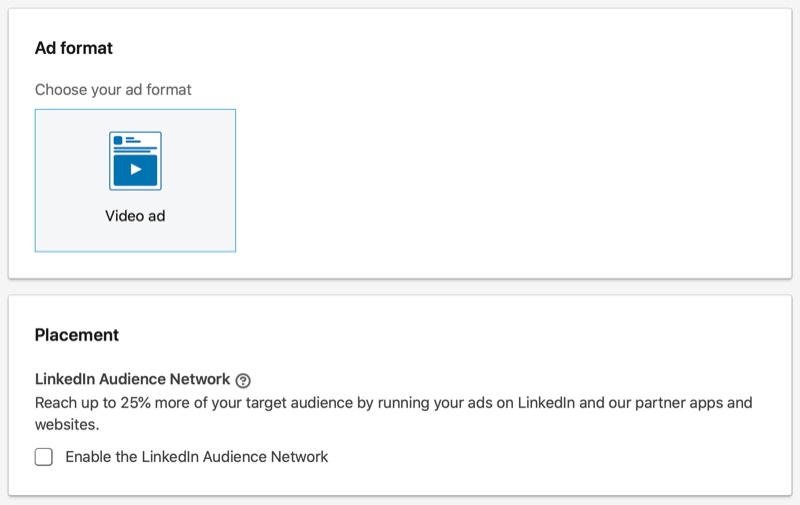Click the word "websites." in the description
Viewport: 800px width, 505px height.
click(x=67, y=424)
